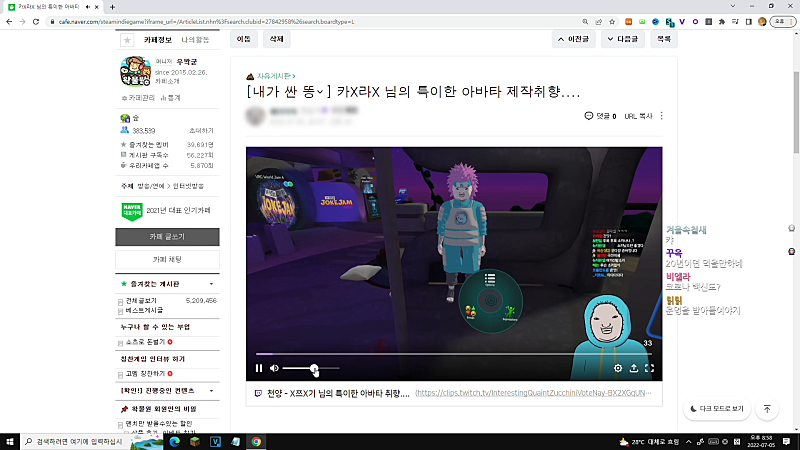
Task: Open the Twitch clip URL link
Action: 533,393
